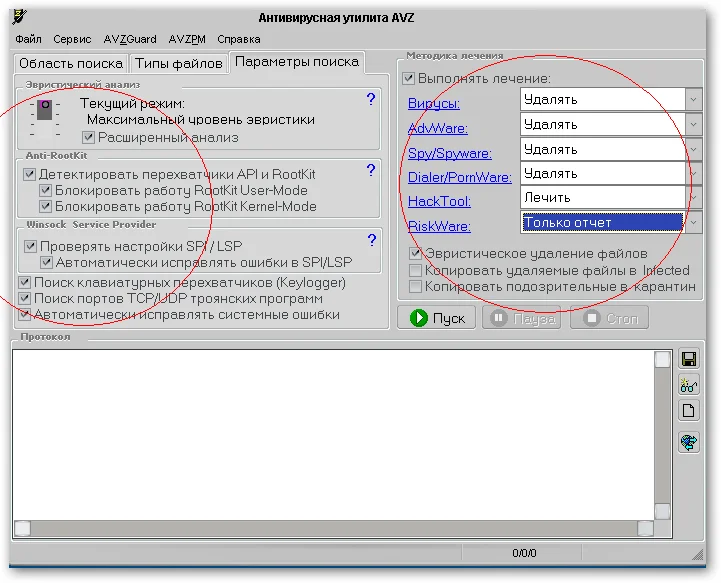The width and height of the screenshot is (721, 583).
Task: Toggle Эвристическое удаление файлов checkbox
Action: click(415, 253)
